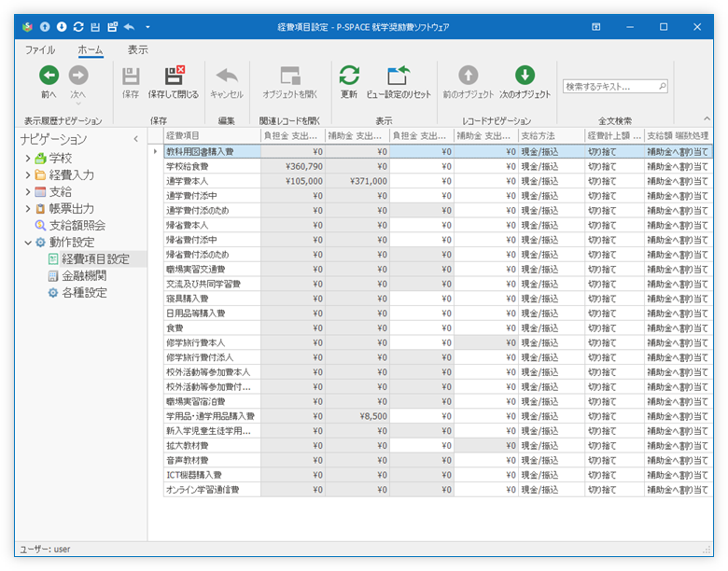This screenshot has width=728, height=571.
Task: Click 保存して閉じる ribbon button
Action: pos(174,83)
